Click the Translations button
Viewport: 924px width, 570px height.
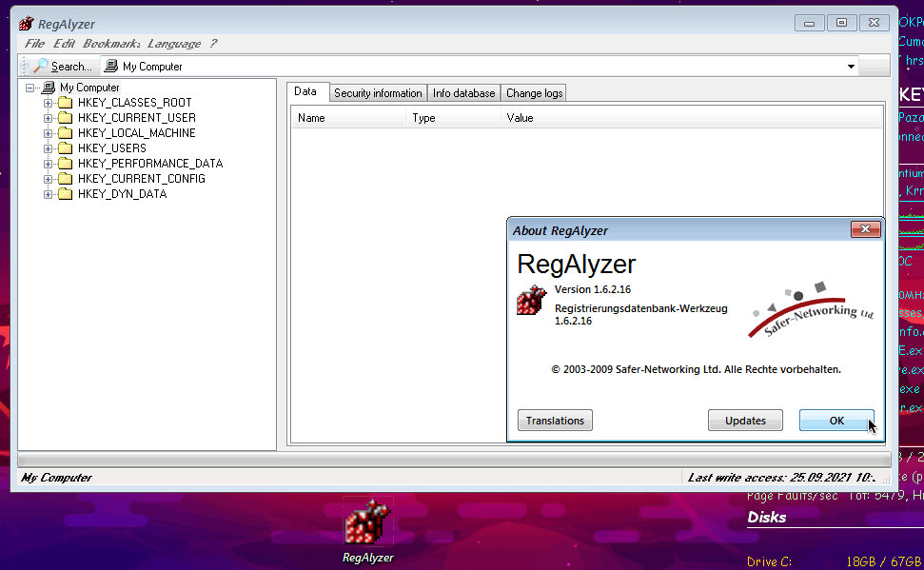(x=555, y=421)
